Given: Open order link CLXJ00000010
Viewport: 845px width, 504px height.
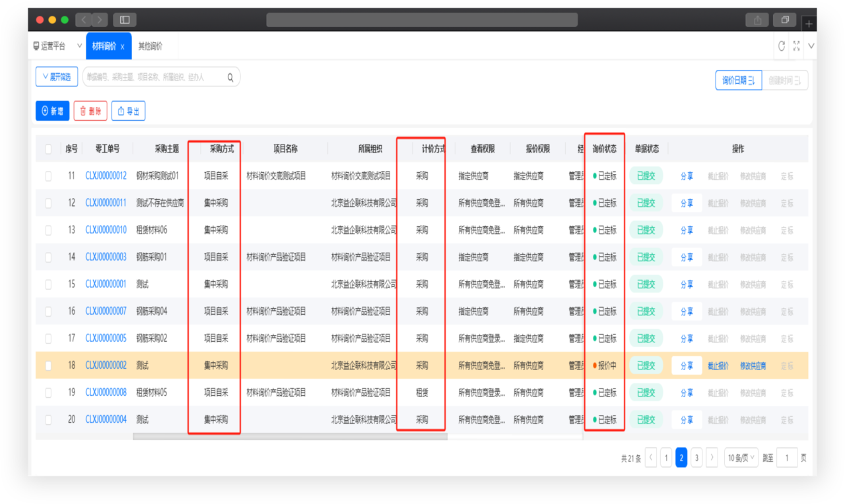Looking at the screenshot, I should click(x=106, y=230).
